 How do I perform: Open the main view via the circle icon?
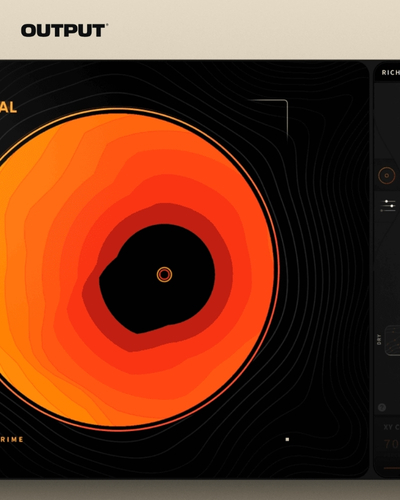click(x=387, y=175)
